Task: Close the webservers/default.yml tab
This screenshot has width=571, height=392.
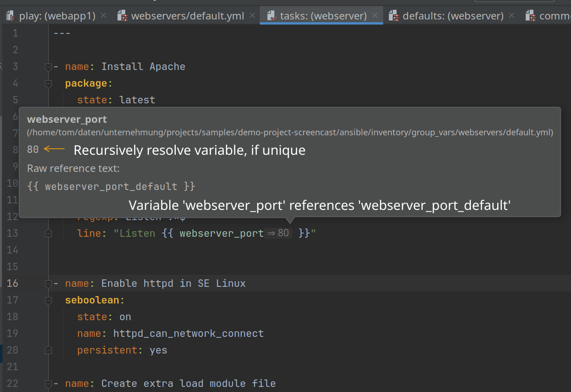Action: (x=252, y=16)
